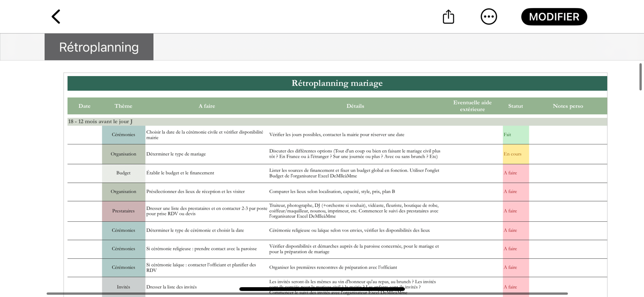Select the Notes perso column header
This screenshot has width=644, height=297.
[568, 106]
